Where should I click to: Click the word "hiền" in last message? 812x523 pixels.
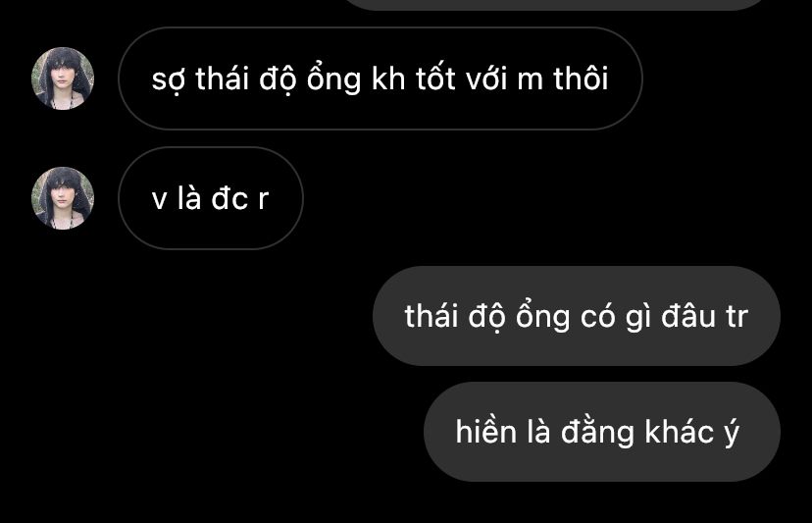(x=485, y=432)
